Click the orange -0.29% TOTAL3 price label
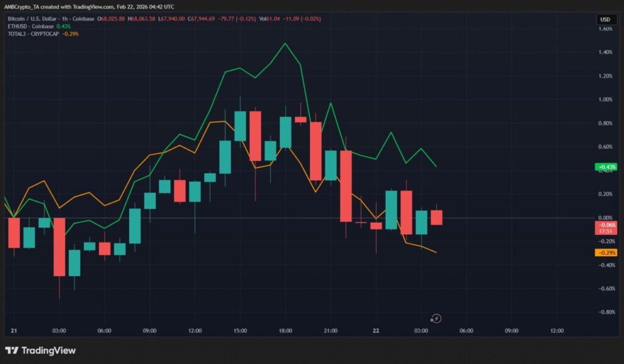Screen dimensions: 624x364 606,253
